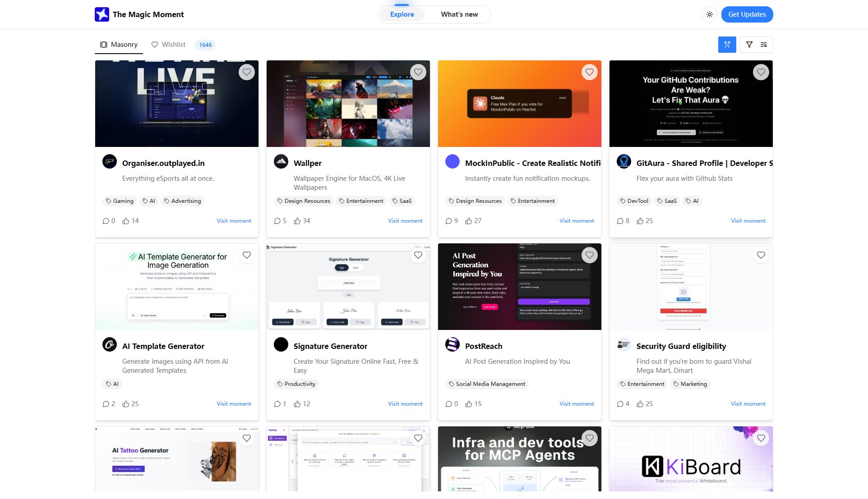Open the PostReach title

coord(484,346)
